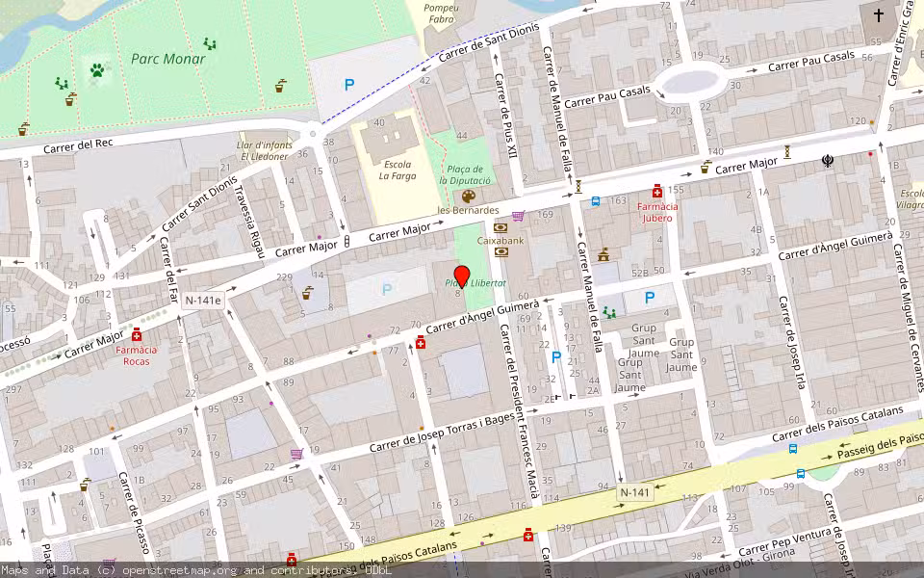The image size is (924, 578).
Task: Select the drinking water icon on Carrer de Picasso
Action: (86, 485)
